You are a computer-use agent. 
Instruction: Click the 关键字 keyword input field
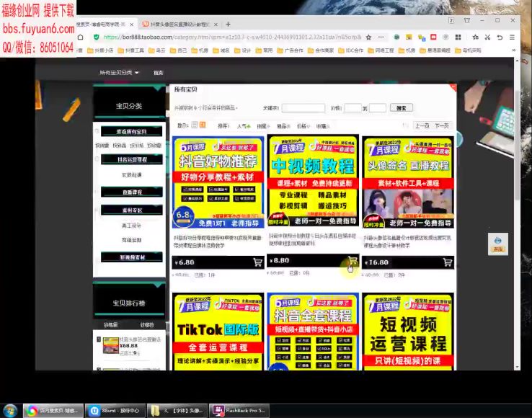(303, 108)
